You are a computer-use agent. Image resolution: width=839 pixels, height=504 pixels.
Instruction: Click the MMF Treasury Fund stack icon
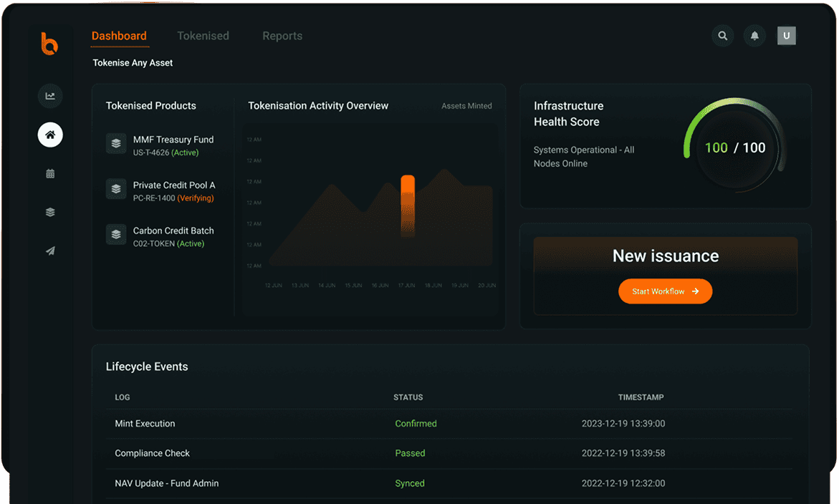point(116,143)
